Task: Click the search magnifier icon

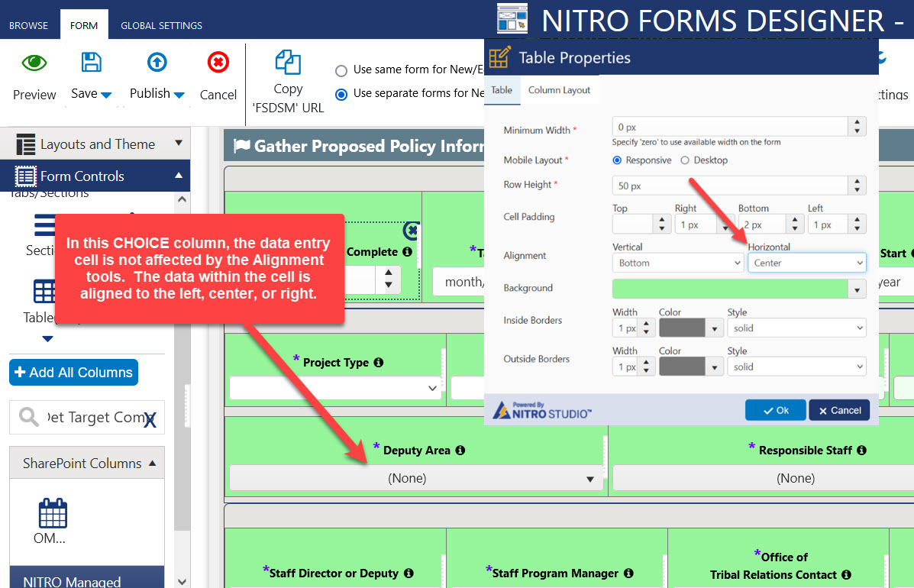Action: 28,417
